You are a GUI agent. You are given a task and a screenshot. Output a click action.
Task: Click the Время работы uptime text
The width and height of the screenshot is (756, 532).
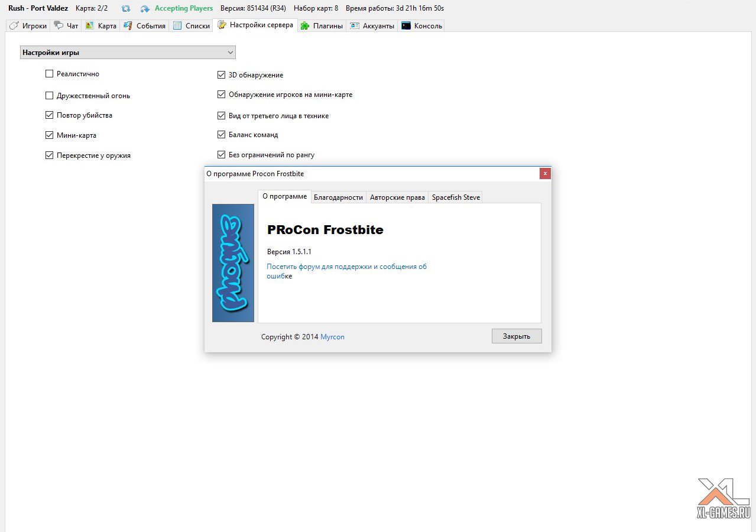[x=395, y=8]
